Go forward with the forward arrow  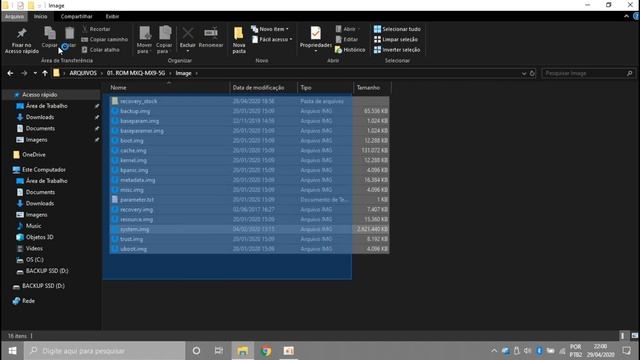click(x=24, y=73)
